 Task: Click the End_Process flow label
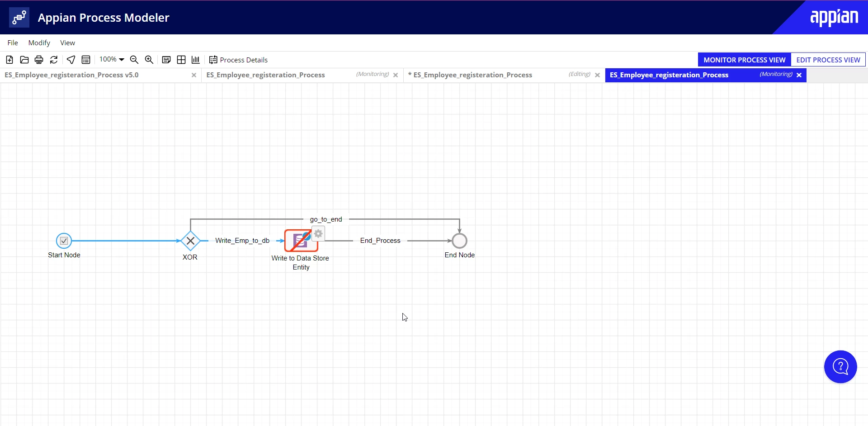tap(380, 241)
